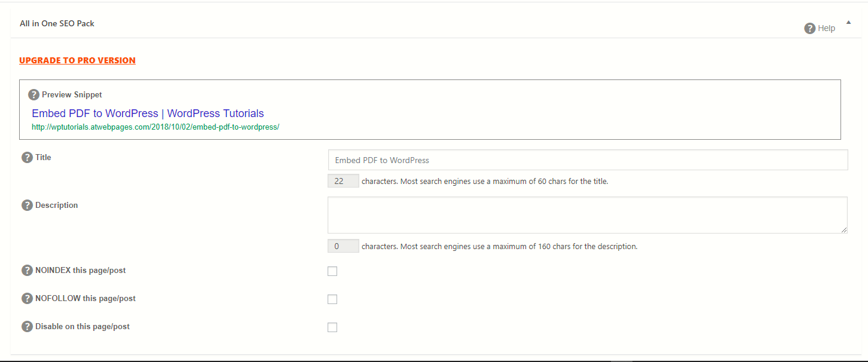Click help icon for Disable on this page/post
The width and height of the screenshot is (868, 362).
pyautogui.click(x=27, y=327)
